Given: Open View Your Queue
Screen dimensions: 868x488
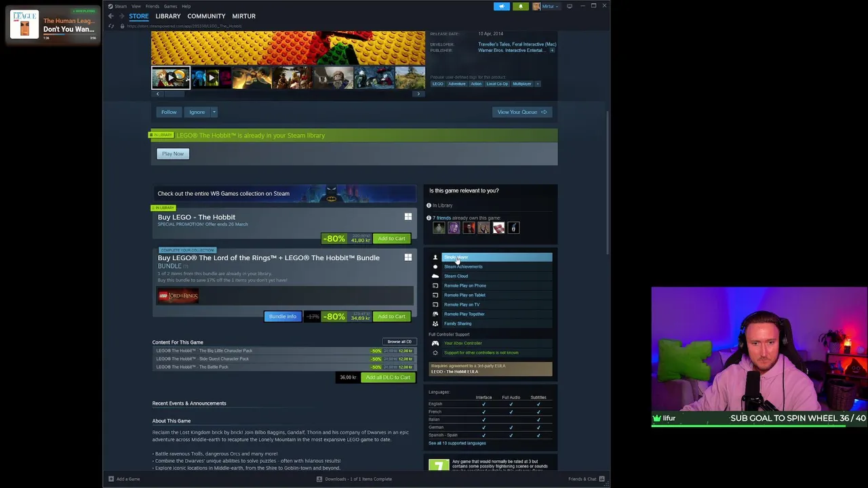Looking at the screenshot, I should 522,112.
